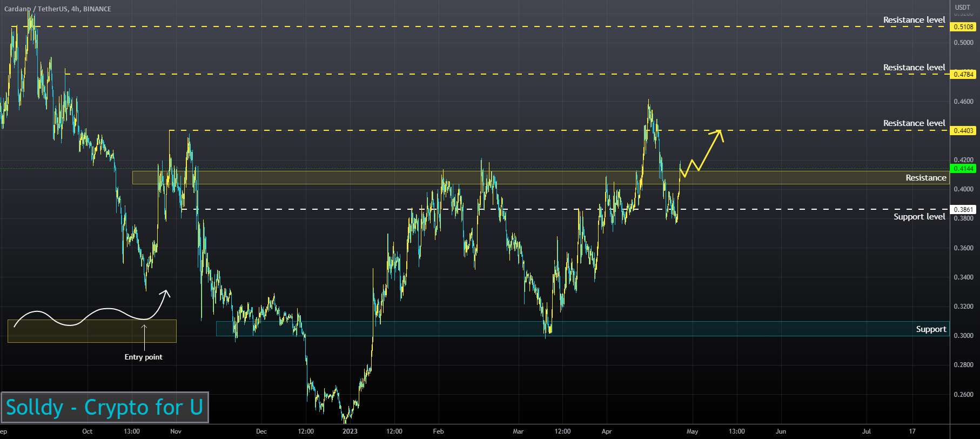Click the Nov date on time axis
Viewport: 980px width, 439px height.
176,431
